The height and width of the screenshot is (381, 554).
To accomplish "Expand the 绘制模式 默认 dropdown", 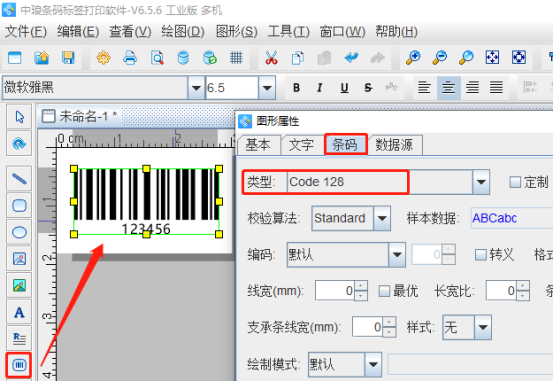I will click(373, 364).
